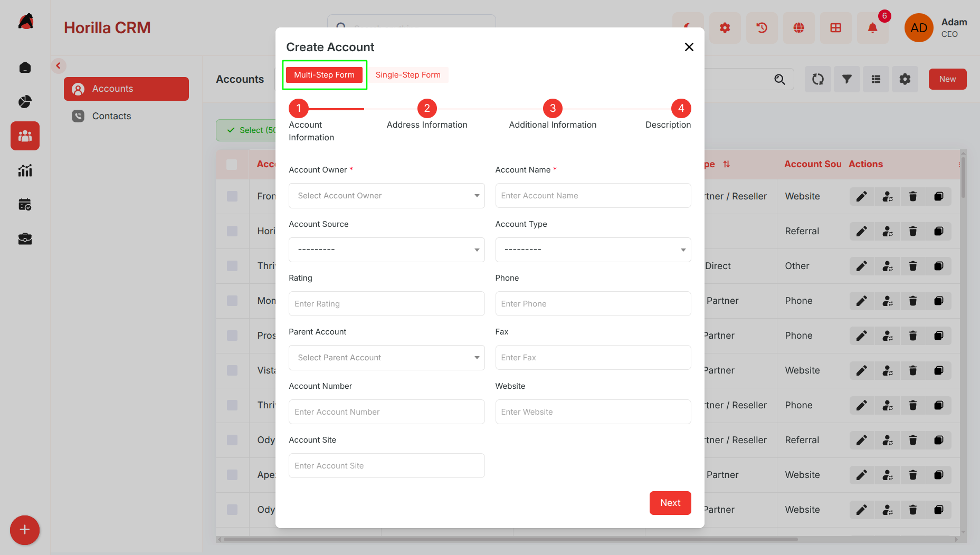980x555 pixels.
Task: Open the notifications bell icon
Action: point(872,28)
